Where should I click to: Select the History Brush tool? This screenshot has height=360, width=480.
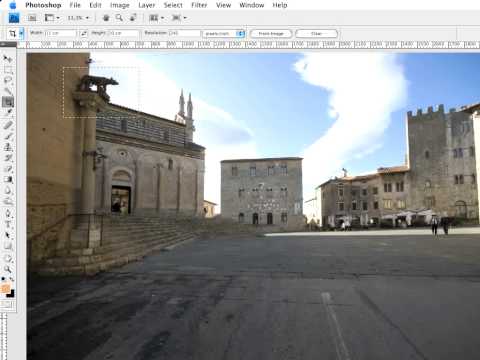(x=8, y=158)
